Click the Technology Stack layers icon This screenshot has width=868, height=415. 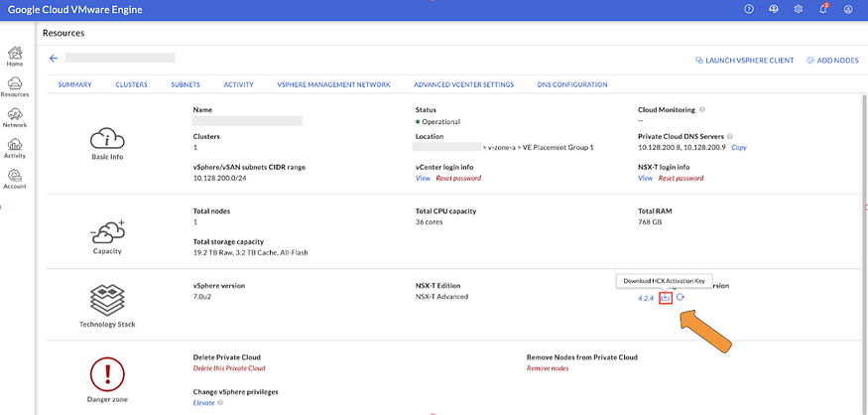click(x=107, y=300)
